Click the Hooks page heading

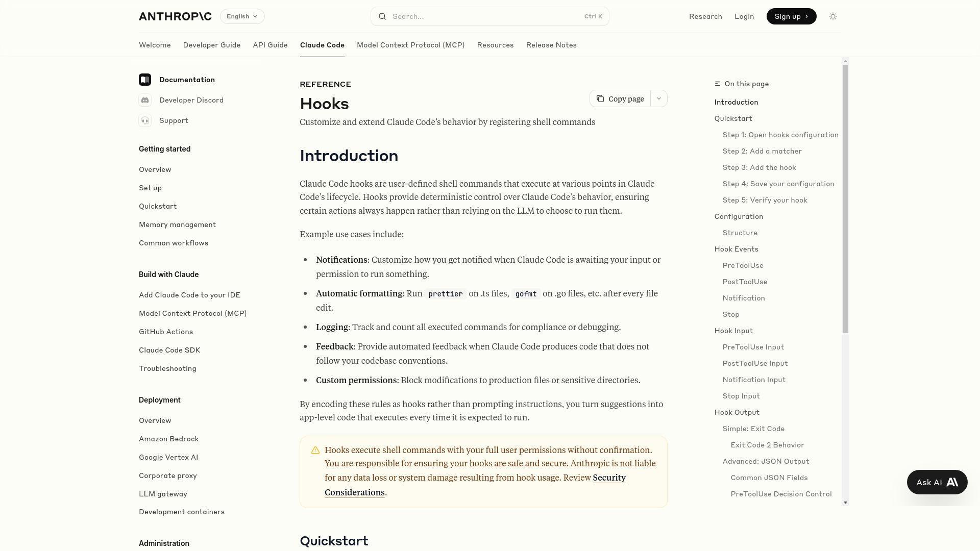tap(324, 104)
